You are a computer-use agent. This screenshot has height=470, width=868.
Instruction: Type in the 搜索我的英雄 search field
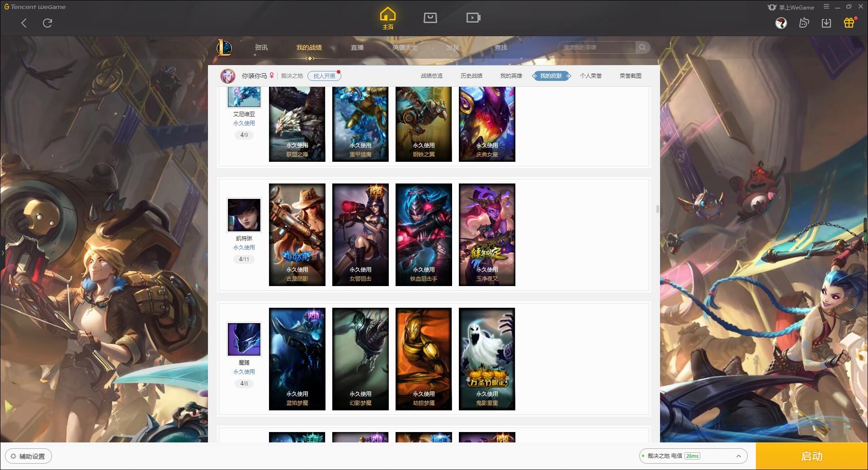(x=597, y=47)
